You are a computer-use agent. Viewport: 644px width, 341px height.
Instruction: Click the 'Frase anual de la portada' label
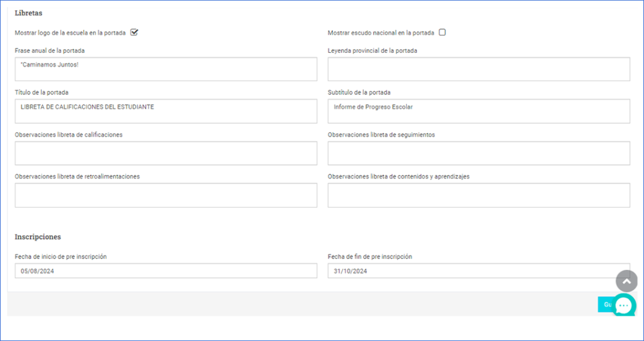[x=50, y=50]
